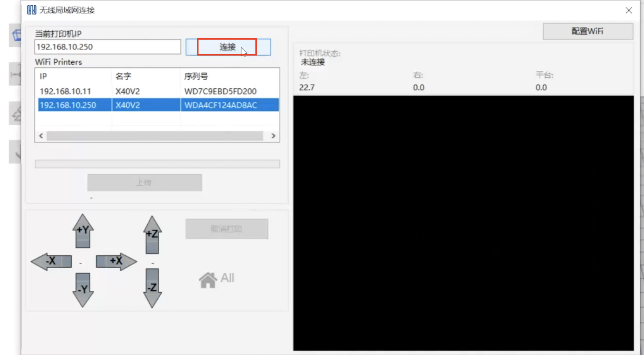
Task: Click the 名字 column header
Action: [x=123, y=76]
